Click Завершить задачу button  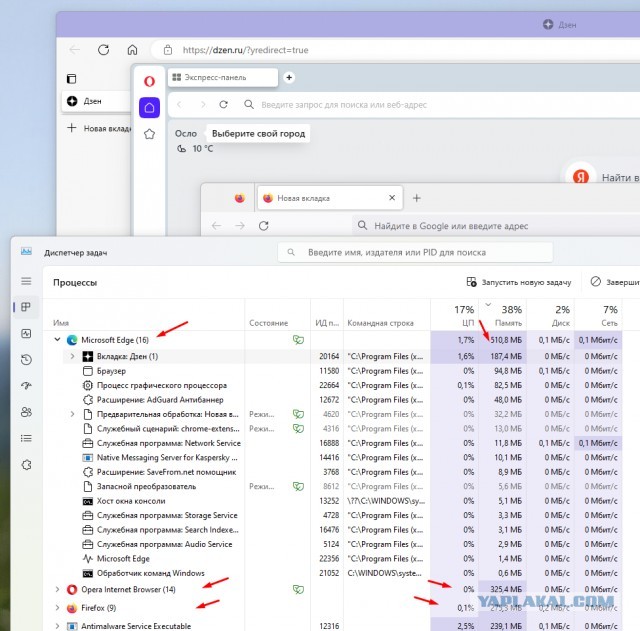click(x=615, y=282)
